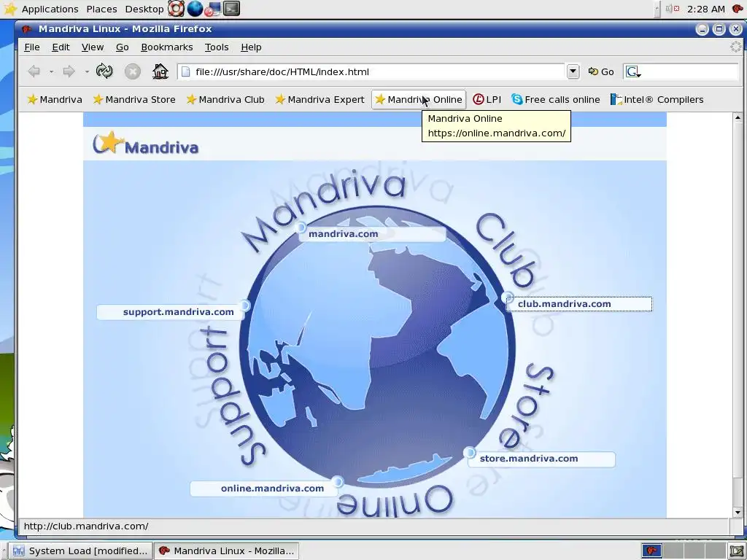Open the Mandriva Store bookmark

pyautogui.click(x=134, y=99)
